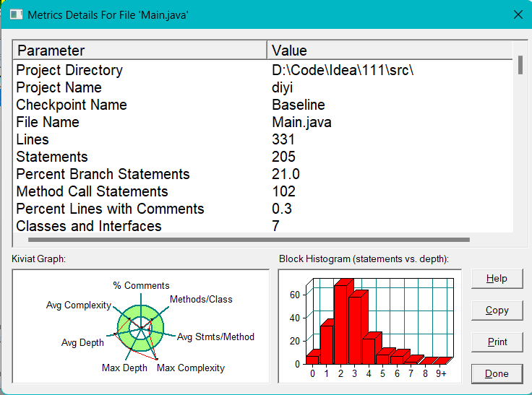Select the Lines parameter row

[263, 139]
